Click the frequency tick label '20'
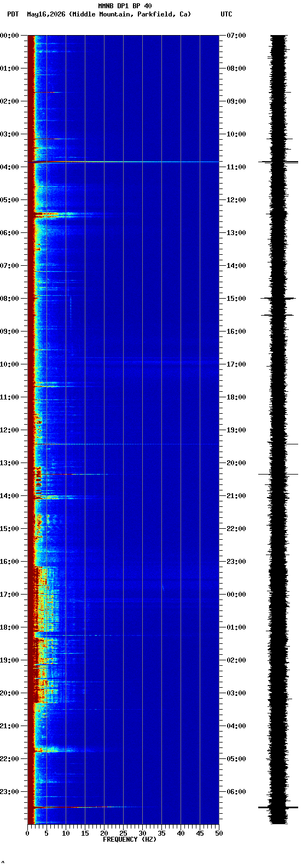302x868 pixels. pyautogui.click(x=104, y=833)
